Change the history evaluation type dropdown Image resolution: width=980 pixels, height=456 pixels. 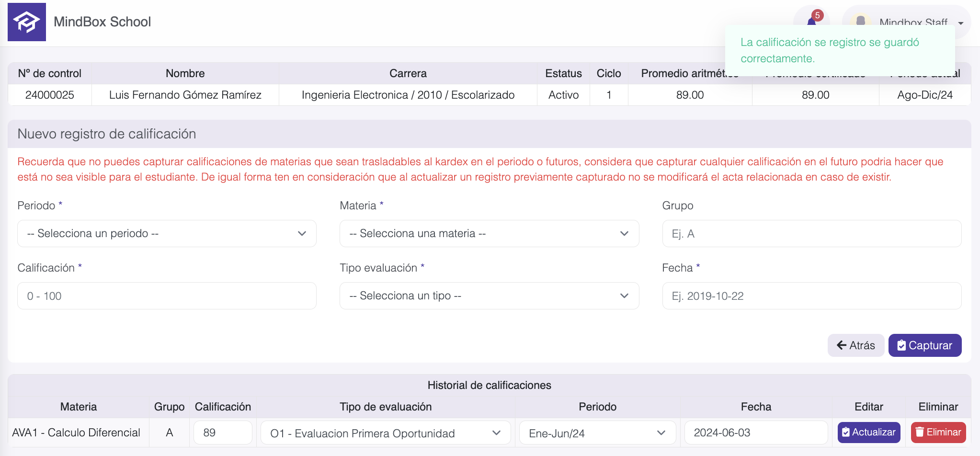(x=386, y=433)
